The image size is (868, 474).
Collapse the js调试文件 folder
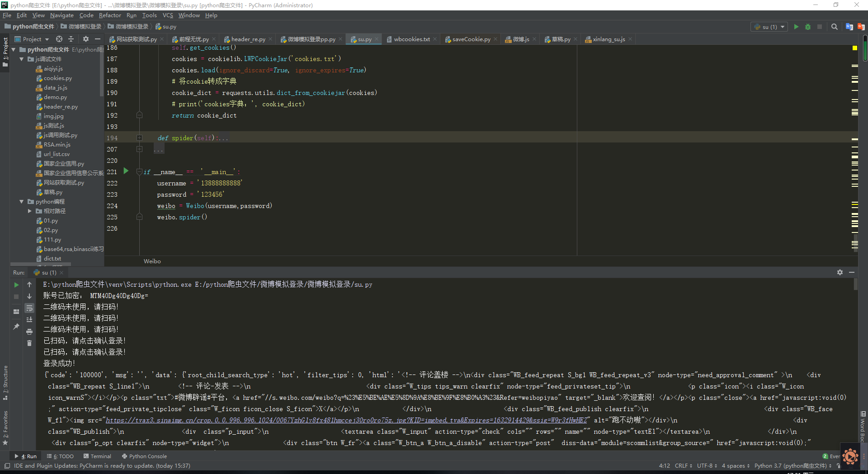coord(21,59)
